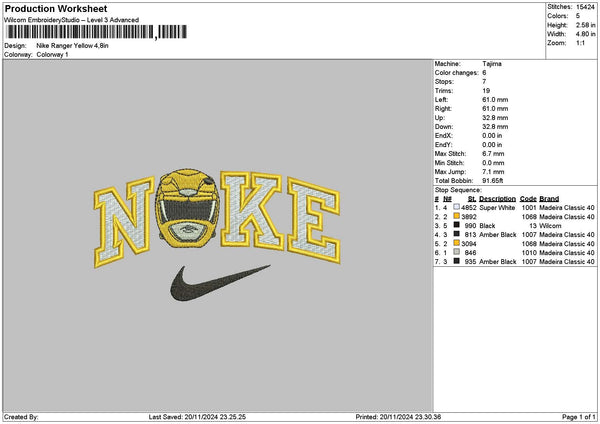600x424 pixels.
Task: Click the yellow swatch beside 3094
Action: click(x=457, y=243)
